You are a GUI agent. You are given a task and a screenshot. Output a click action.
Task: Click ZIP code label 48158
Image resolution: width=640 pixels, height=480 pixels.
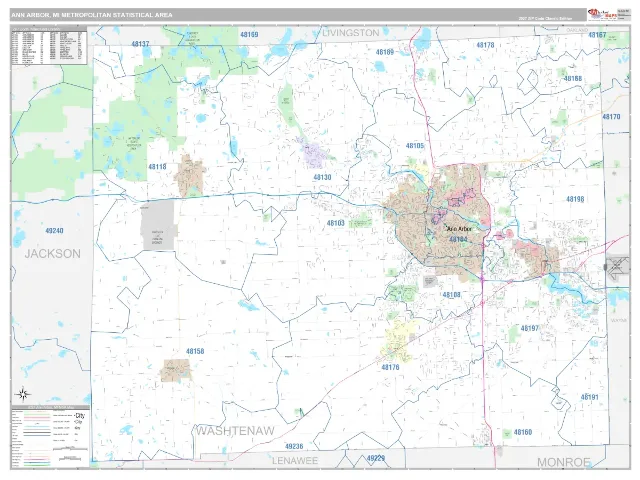[195, 351]
